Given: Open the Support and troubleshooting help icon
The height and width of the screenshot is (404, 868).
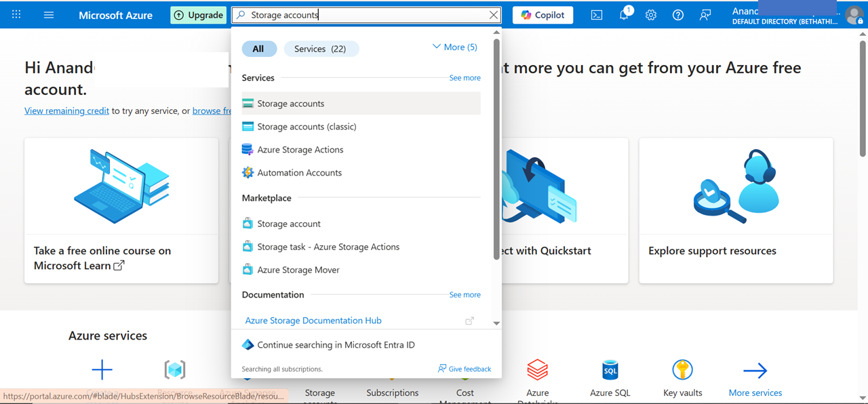Looking at the screenshot, I should 678,15.
